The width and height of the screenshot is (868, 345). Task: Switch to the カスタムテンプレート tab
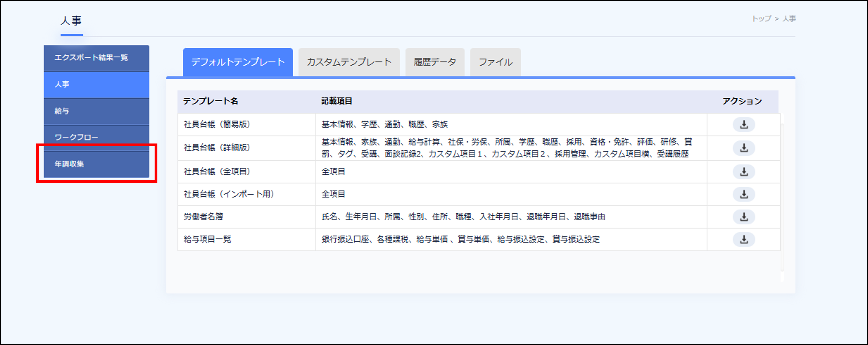(x=349, y=62)
